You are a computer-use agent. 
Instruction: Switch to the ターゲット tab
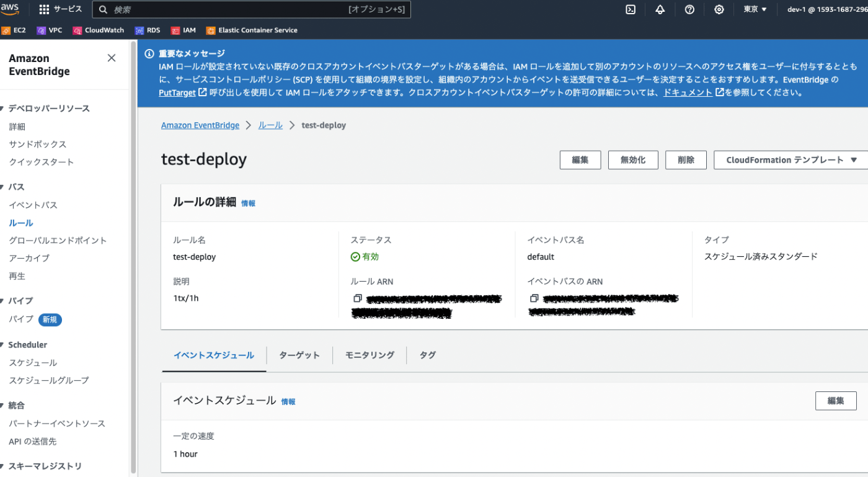pyautogui.click(x=299, y=355)
